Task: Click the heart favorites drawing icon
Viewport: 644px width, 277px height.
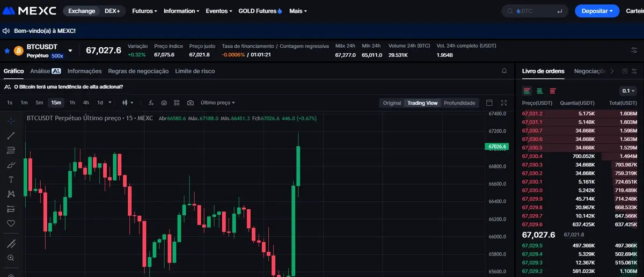Action: pyautogui.click(x=11, y=223)
